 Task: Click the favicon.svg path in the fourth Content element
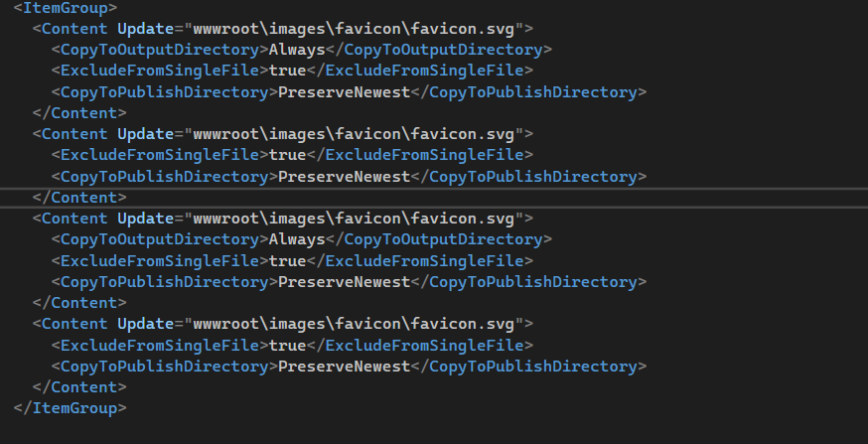click(358, 324)
